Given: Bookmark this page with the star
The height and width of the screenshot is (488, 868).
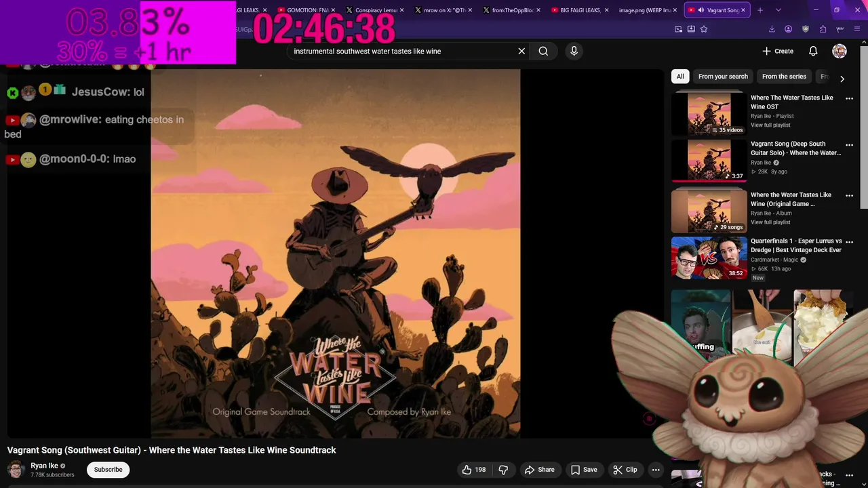Looking at the screenshot, I should (704, 29).
